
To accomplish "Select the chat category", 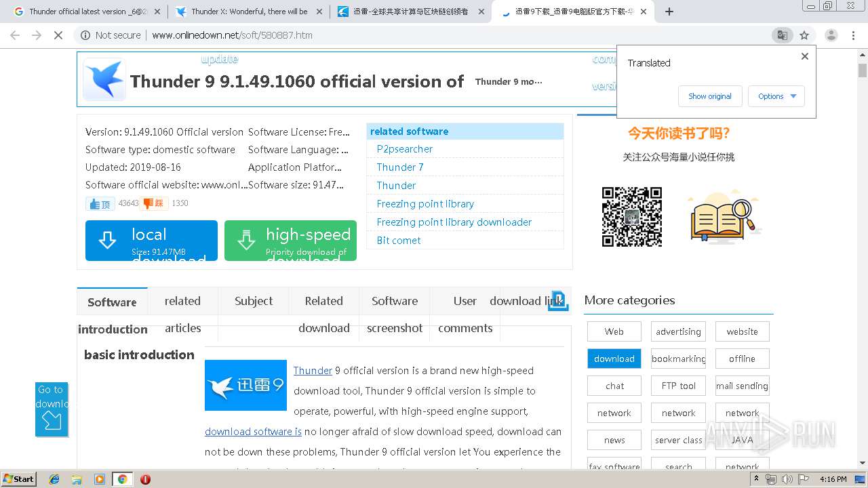I will point(614,386).
